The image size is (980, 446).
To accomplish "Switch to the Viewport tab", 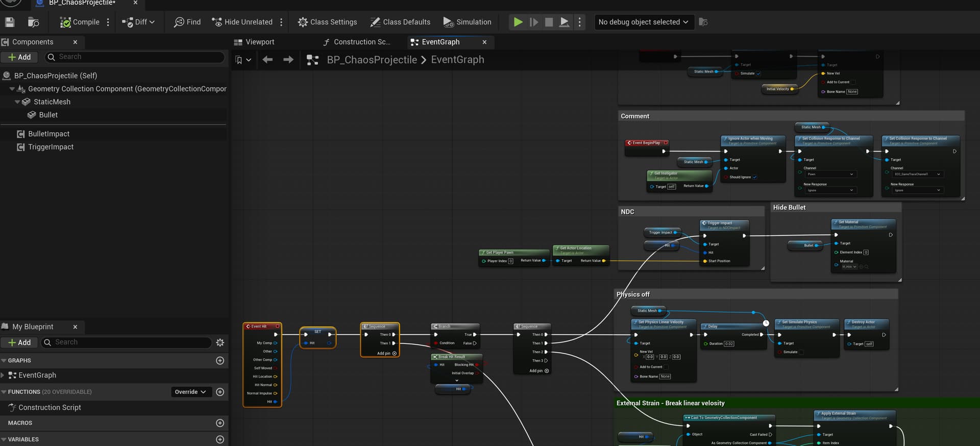I will tap(254, 42).
